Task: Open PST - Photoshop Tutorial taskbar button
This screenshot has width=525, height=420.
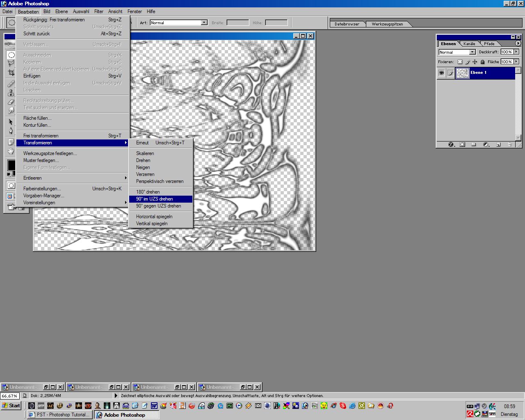Action: point(59,415)
